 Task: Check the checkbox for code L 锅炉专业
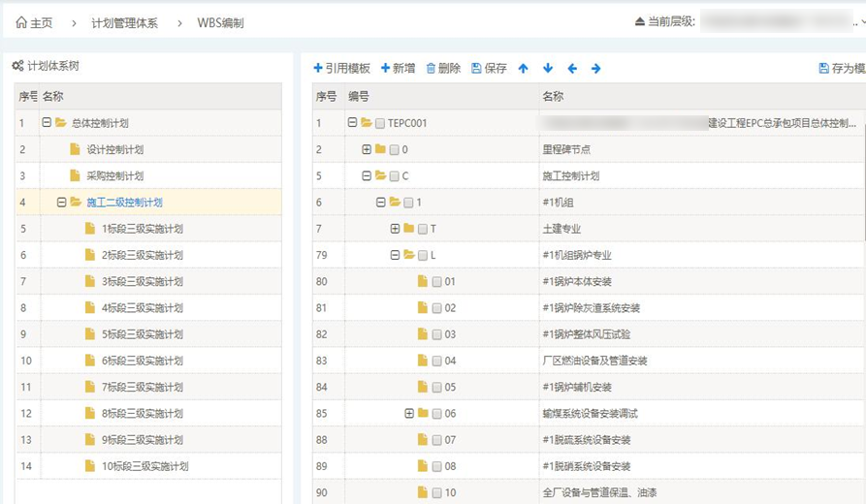click(x=423, y=256)
